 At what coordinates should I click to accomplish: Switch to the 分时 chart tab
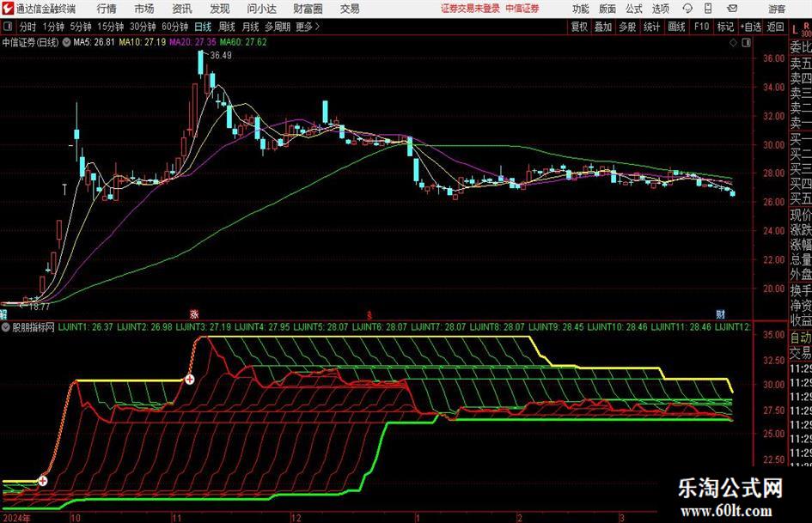point(28,27)
